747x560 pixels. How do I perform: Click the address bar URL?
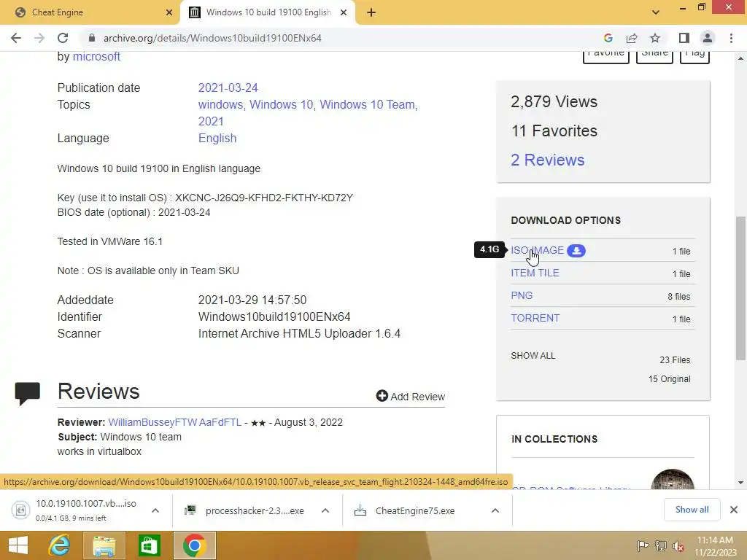point(212,38)
